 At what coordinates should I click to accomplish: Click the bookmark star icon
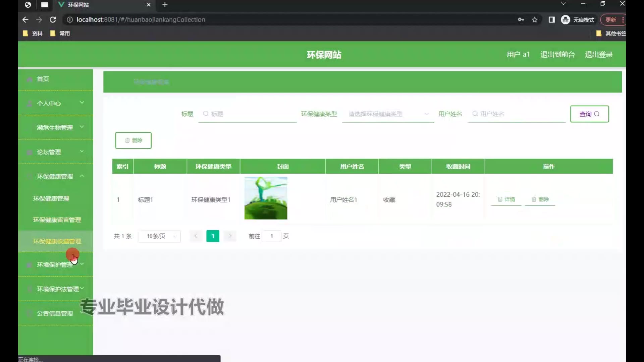[535, 20]
